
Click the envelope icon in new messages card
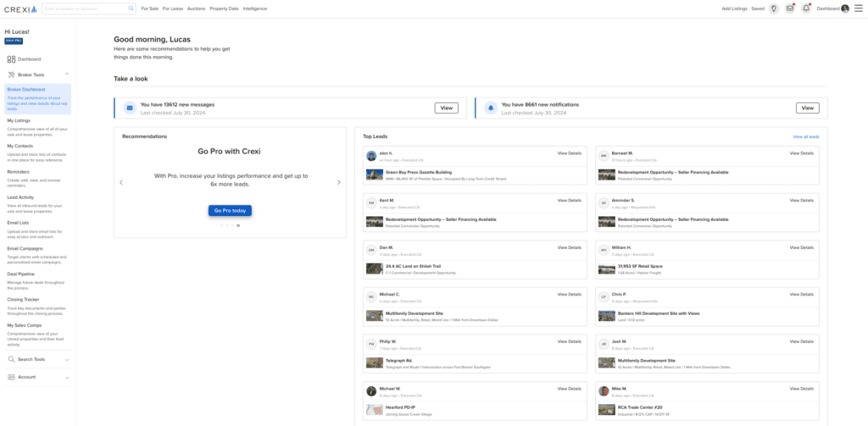pos(130,108)
